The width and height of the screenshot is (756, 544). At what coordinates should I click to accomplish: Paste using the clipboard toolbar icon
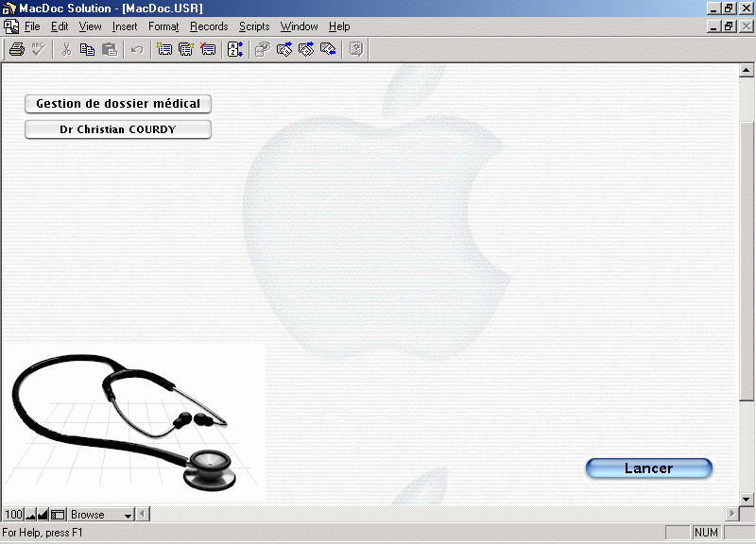tap(110, 49)
